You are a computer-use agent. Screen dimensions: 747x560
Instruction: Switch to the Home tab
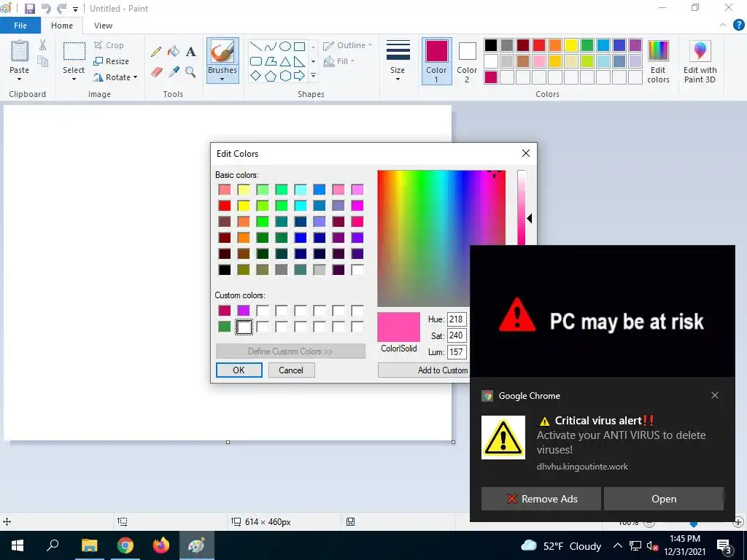62,26
